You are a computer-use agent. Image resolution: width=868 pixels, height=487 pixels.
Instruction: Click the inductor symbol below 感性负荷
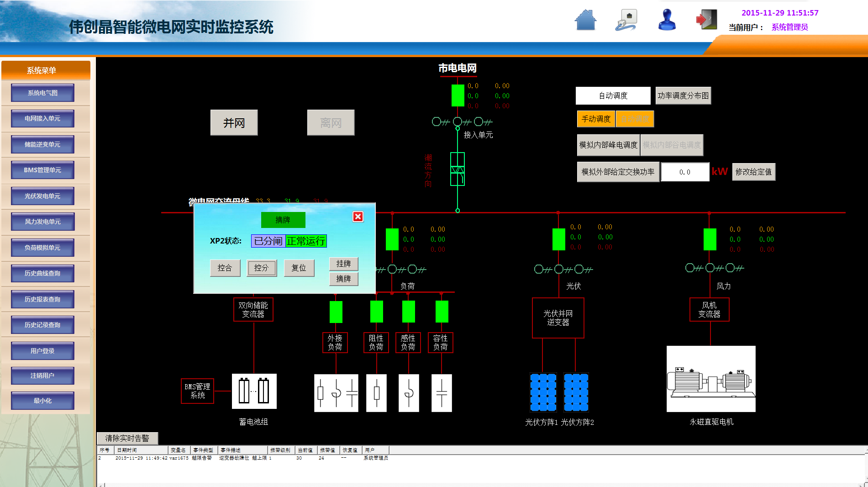pyautogui.click(x=409, y=393)
